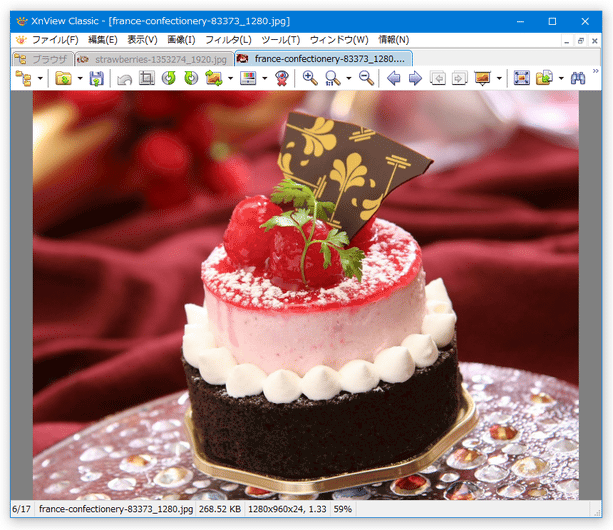
Task: Zoom out with the minus magnifier
Action: point(366,78)
